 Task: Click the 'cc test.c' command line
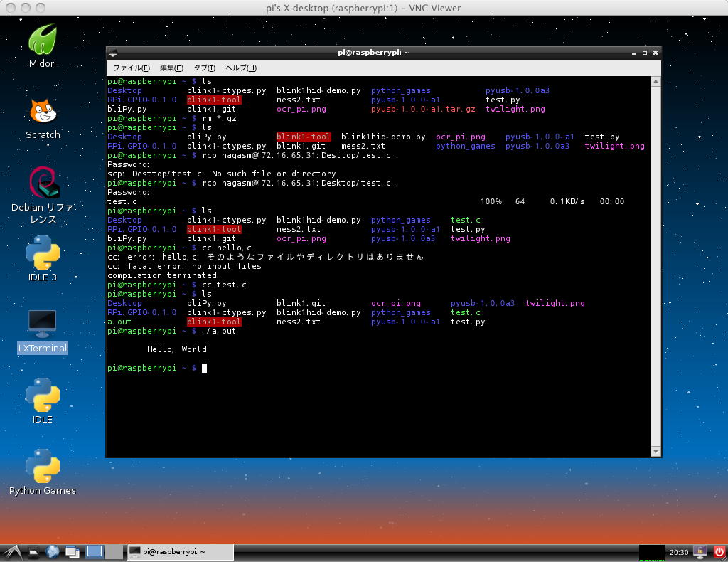click(x=224, y=285)
